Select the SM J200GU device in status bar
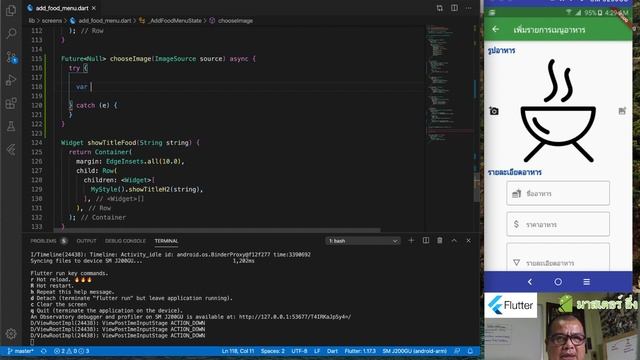Viewport: 640px width, 360px height. [x=414, y=351]
